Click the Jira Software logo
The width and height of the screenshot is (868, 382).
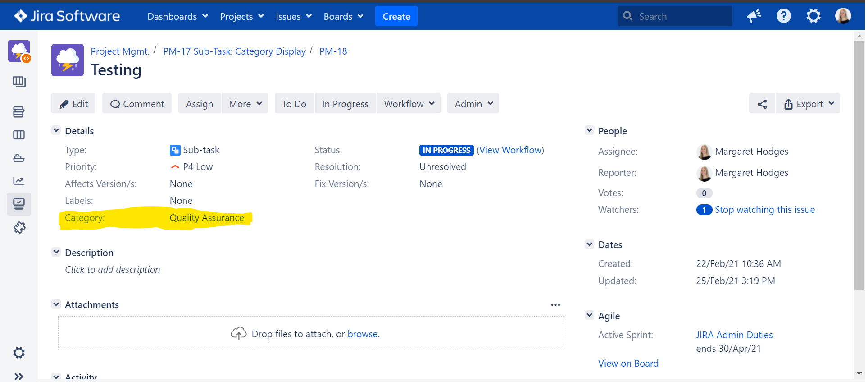tap(67, 16)
